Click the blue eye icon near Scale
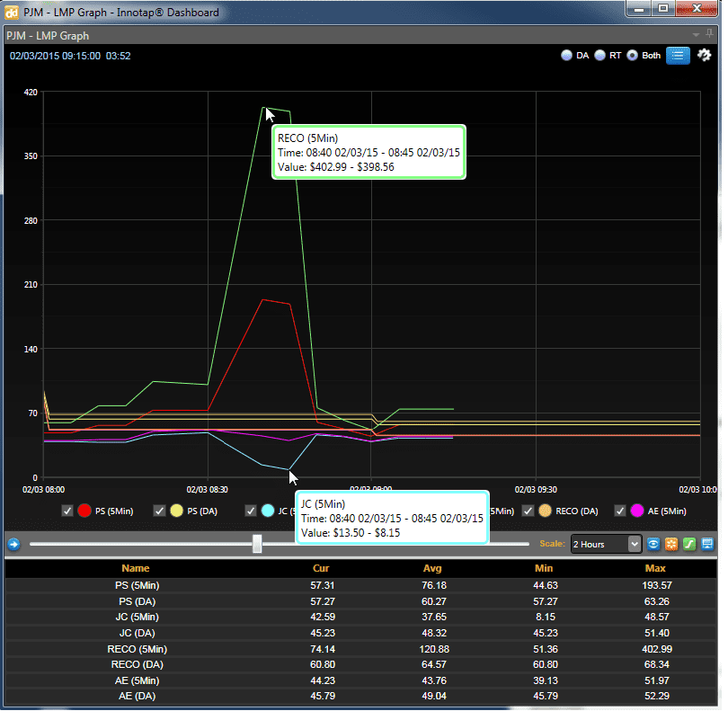The image size is (728, 720). pyautogui.click(x=653, y=544)
